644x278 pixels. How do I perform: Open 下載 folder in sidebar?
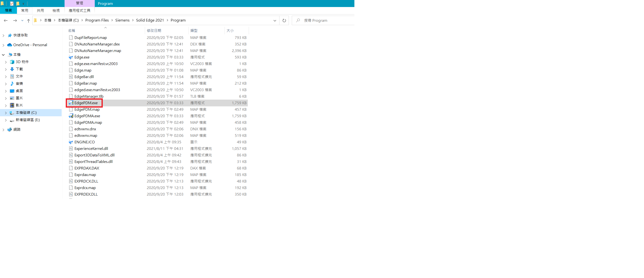[x=19, y=69]
